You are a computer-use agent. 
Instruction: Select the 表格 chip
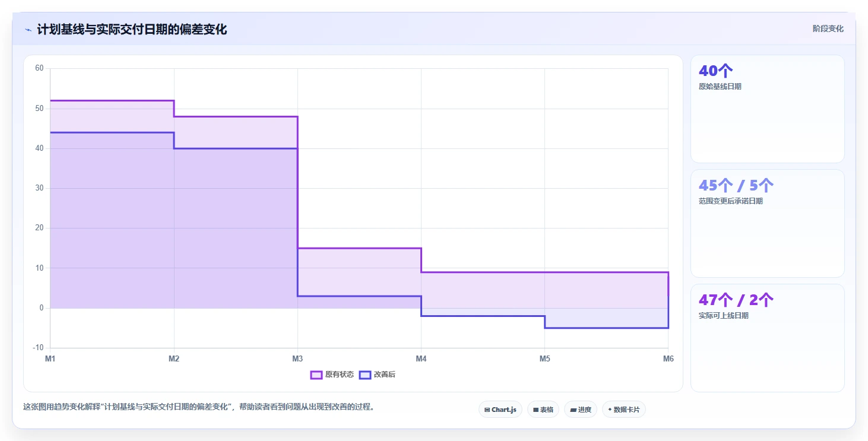pyautogui.click(x=543, y=410)
